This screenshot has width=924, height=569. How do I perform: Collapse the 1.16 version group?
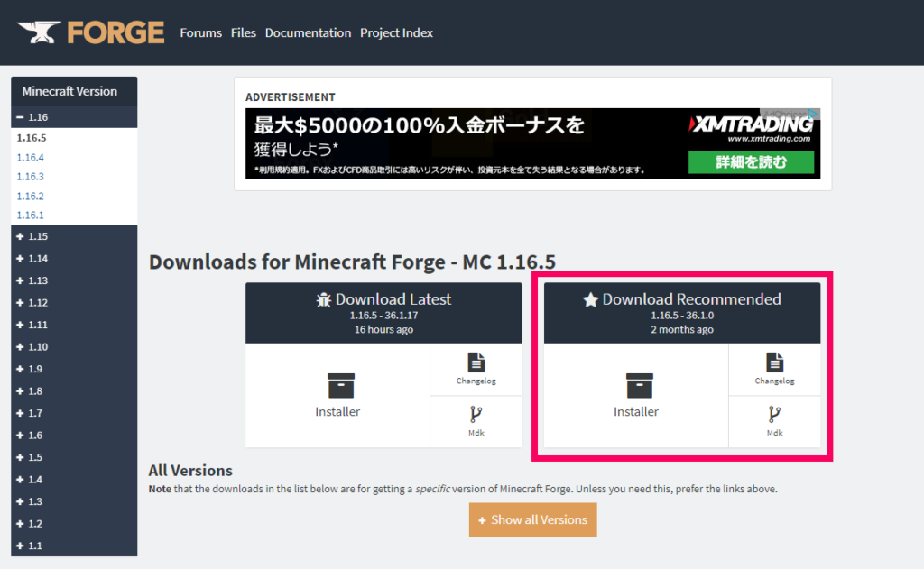click(x=74, y=117)
